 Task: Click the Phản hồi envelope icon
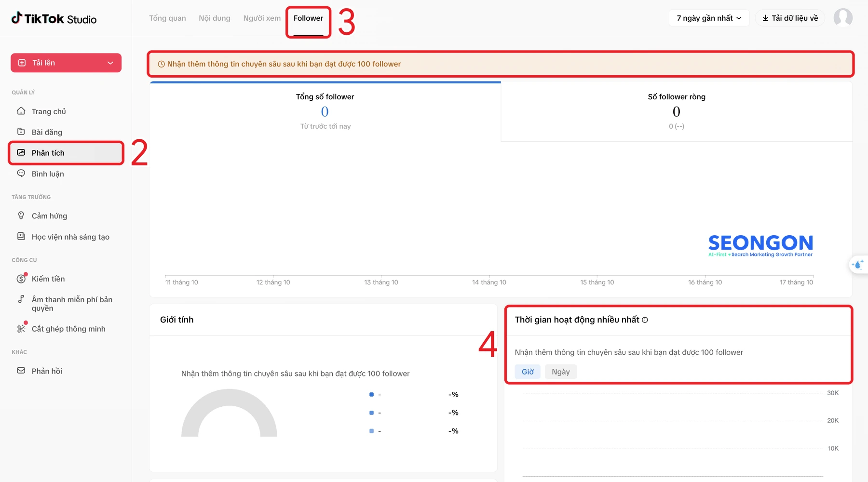[x=21, y=370]
